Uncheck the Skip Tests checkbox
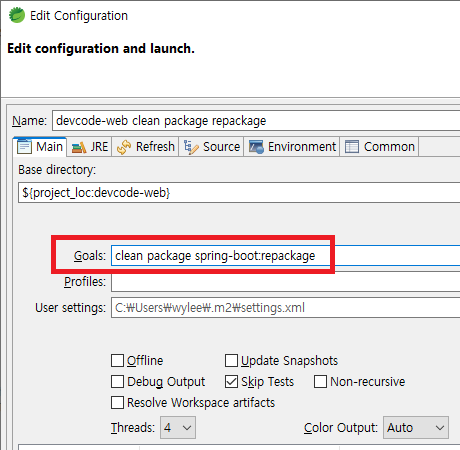 click(x=231, y=382)
